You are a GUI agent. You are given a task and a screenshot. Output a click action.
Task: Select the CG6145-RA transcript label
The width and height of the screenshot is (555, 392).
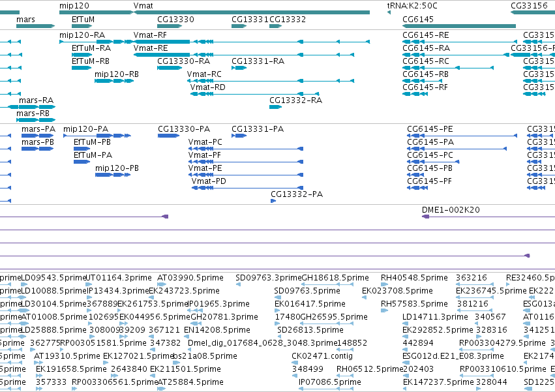[x=426, y=48]
